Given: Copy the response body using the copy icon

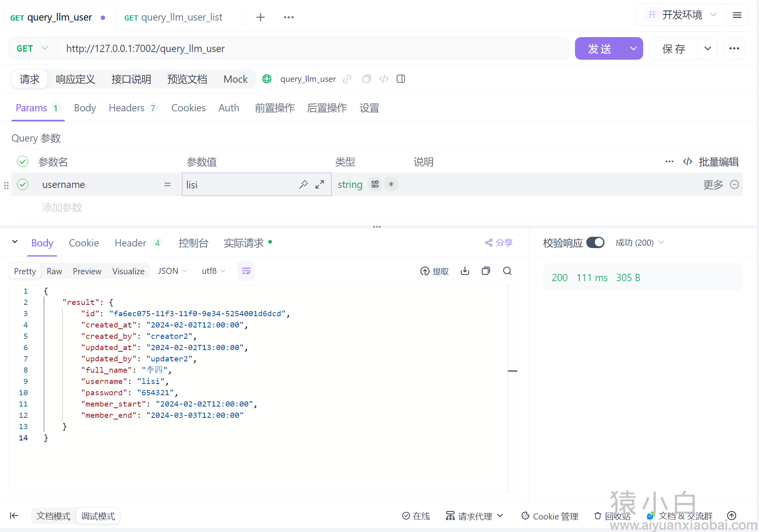Looking at the screenshot, I should coord(486,271).
